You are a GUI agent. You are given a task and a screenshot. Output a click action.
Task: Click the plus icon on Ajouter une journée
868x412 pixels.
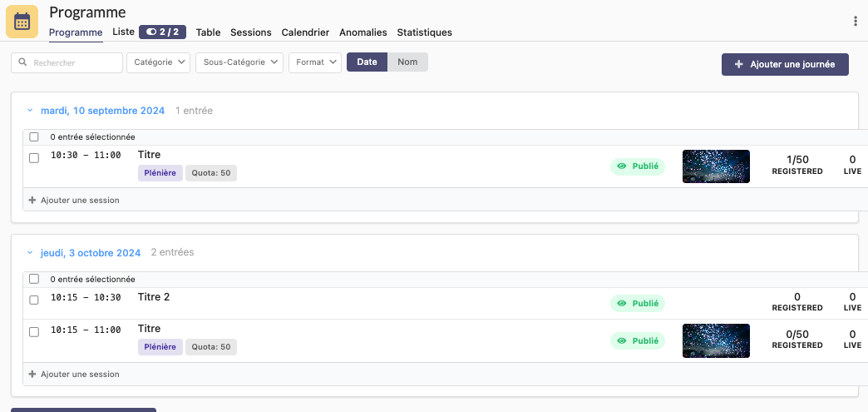click(738, 64)
